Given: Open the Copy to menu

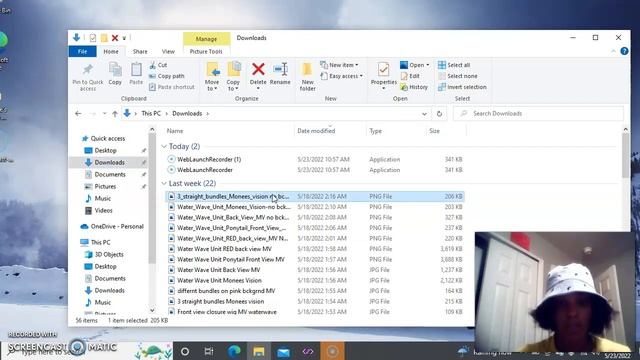Looking at the screenshot, I should click(x=233, y=77).
